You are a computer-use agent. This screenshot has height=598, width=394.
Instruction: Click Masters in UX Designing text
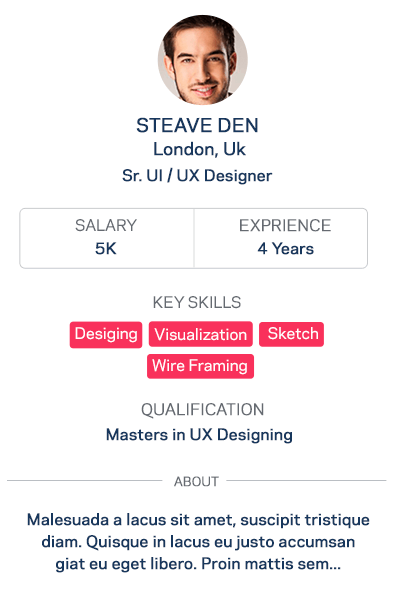point(199,435)
